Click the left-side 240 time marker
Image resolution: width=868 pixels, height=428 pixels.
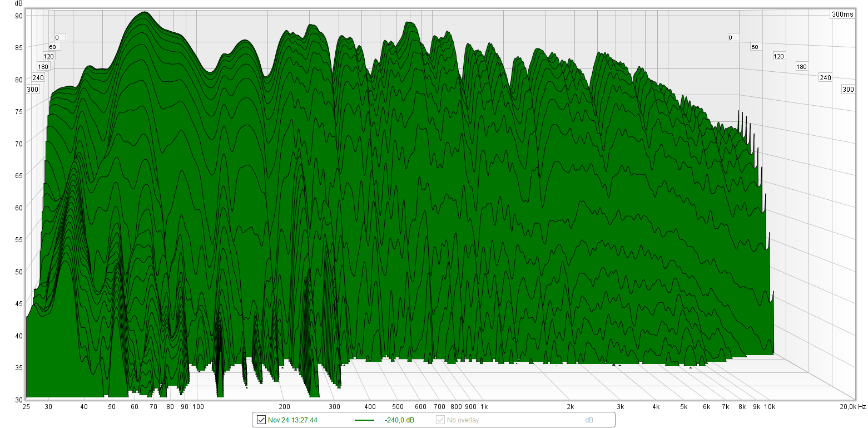coord(38,78)
